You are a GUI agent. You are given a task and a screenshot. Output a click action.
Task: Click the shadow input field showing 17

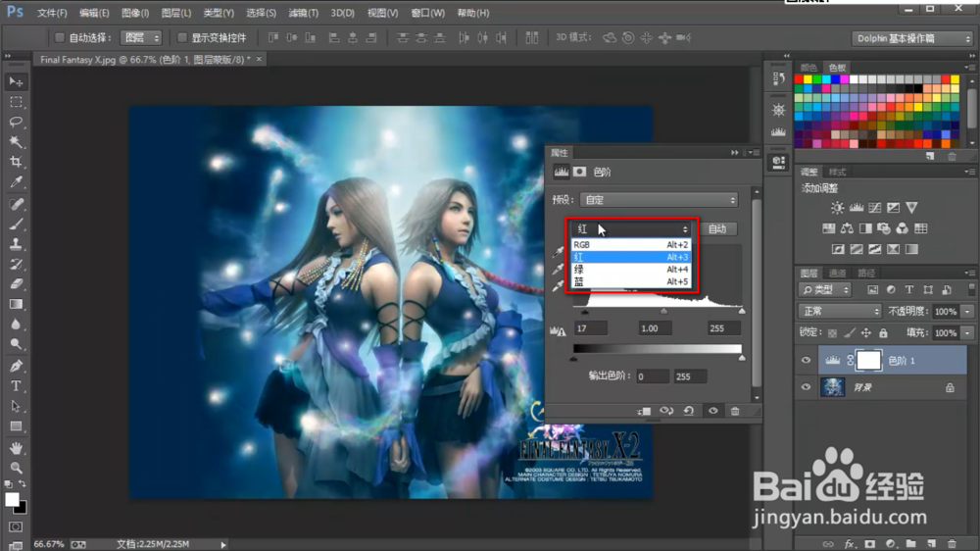(591, 328)
